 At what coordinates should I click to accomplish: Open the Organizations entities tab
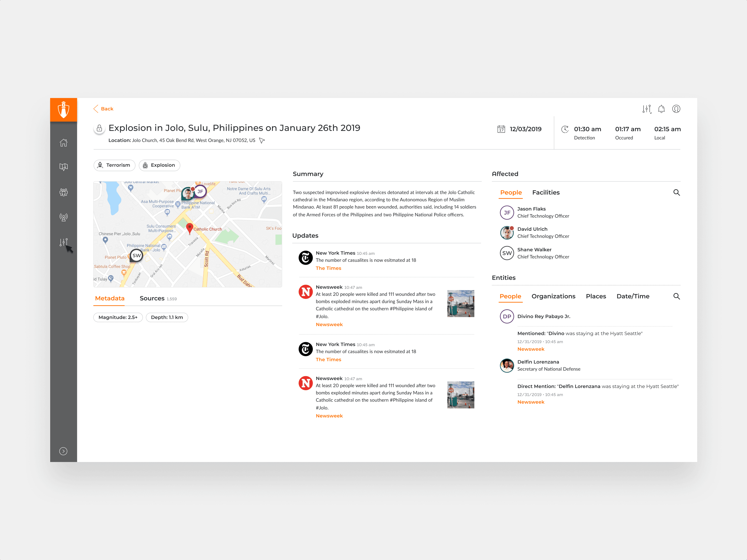pyautogui.click(x=553, y=296)
